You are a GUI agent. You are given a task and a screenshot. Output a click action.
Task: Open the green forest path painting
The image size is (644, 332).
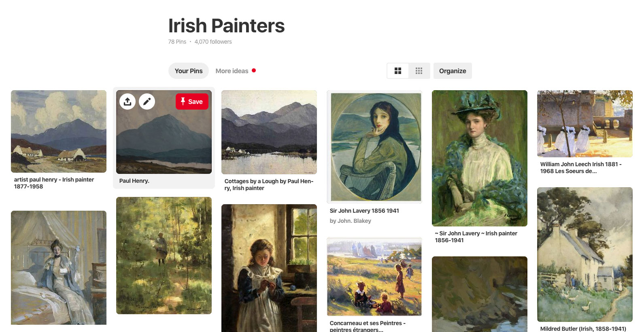point(164,256)
